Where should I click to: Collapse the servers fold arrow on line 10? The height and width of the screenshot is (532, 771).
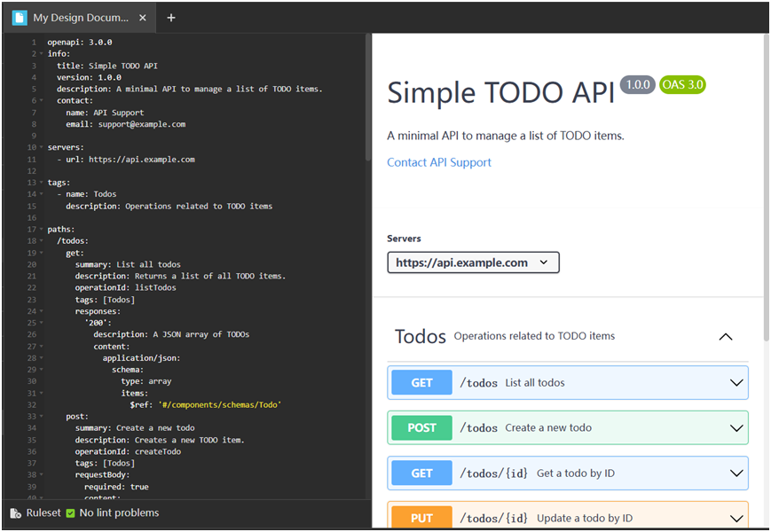click(42, 147)
